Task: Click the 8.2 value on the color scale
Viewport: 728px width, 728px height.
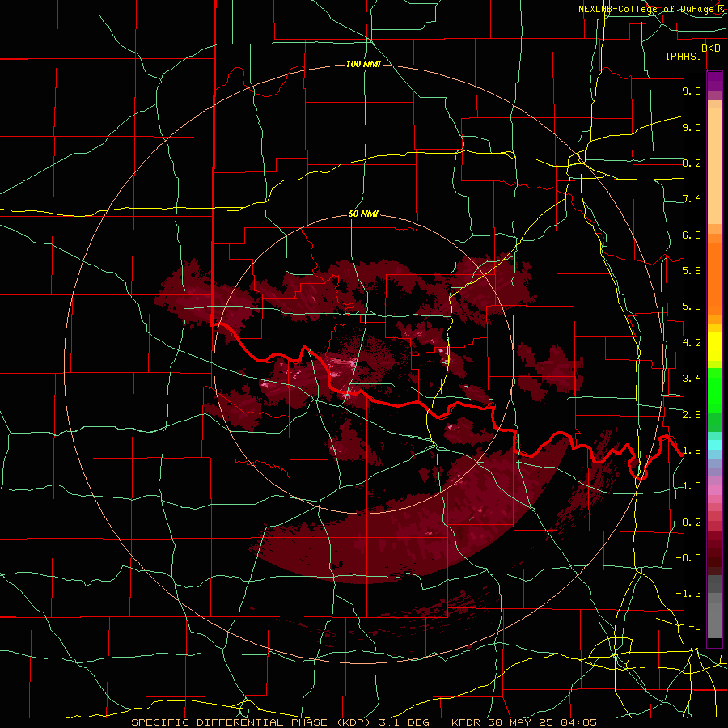Action: 692,163
